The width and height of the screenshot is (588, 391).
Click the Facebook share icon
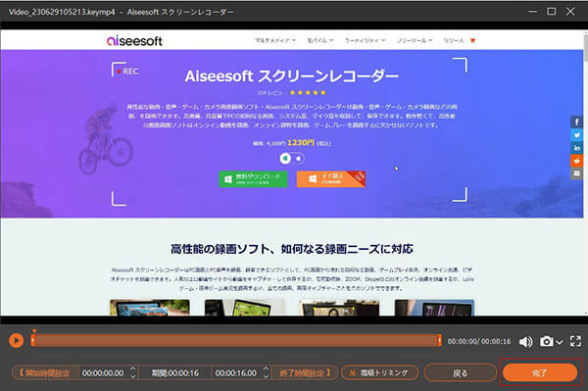[x=577, y=122]
